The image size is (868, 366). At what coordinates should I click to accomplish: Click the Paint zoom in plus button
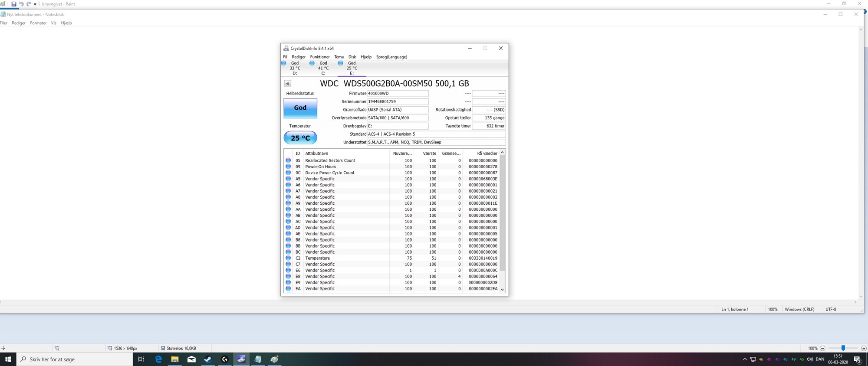click(x=864, y=348)
